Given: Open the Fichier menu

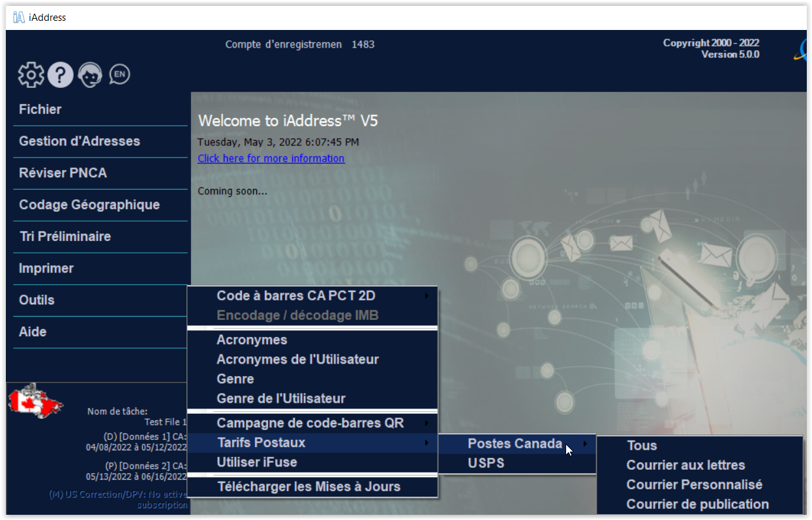Looking at the screenshot, I should coord(100,109).
